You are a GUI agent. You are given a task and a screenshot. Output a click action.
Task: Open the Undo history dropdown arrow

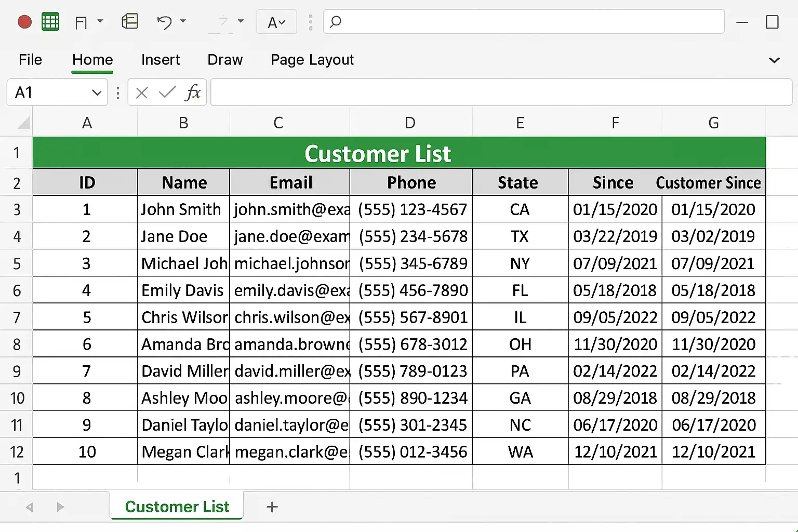pyautogui.click(x=183, y=21)
